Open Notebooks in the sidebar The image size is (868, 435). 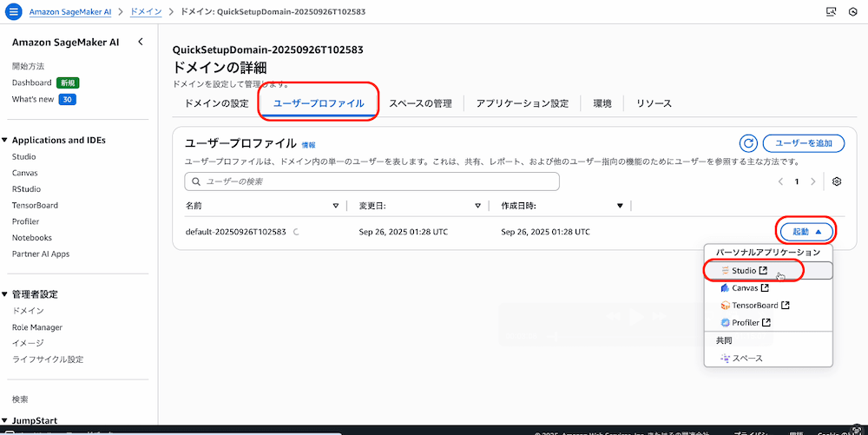[x=32, y=237]
